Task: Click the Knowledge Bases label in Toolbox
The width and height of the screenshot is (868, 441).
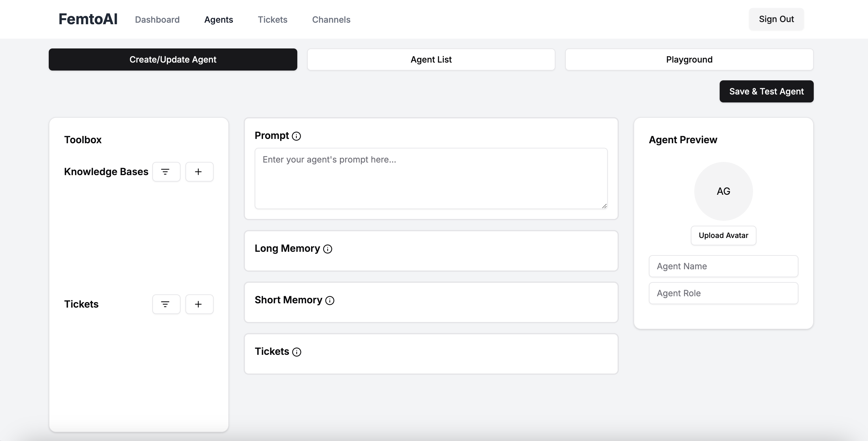Action: click(x=106, y=172)
